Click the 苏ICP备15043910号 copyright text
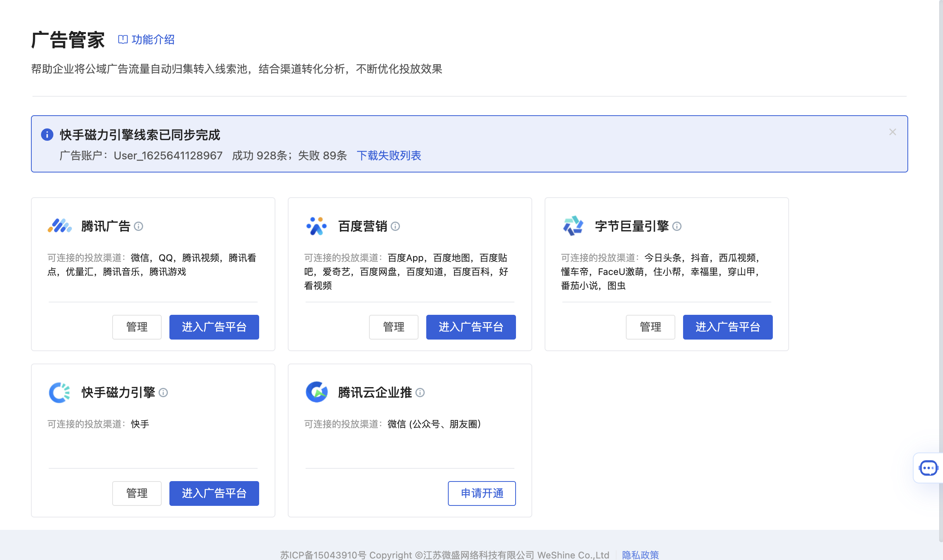943x560 pixels. tap(445, 555)
